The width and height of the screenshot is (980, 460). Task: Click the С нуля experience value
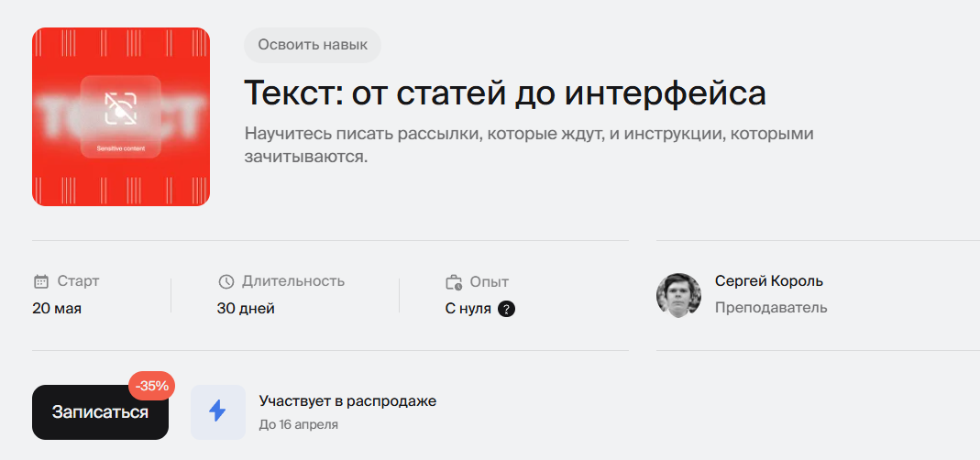(x=468, y=309)
